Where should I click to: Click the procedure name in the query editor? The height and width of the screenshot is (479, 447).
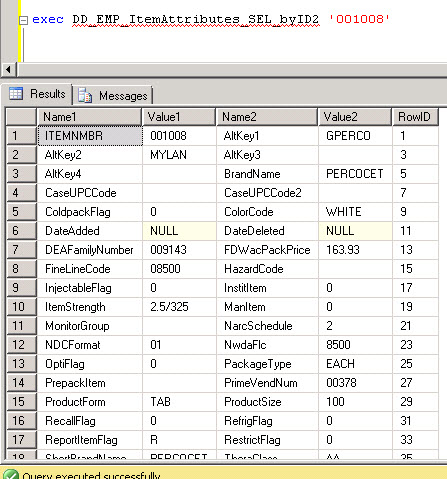pyautogui.click(x=196, y=19)
